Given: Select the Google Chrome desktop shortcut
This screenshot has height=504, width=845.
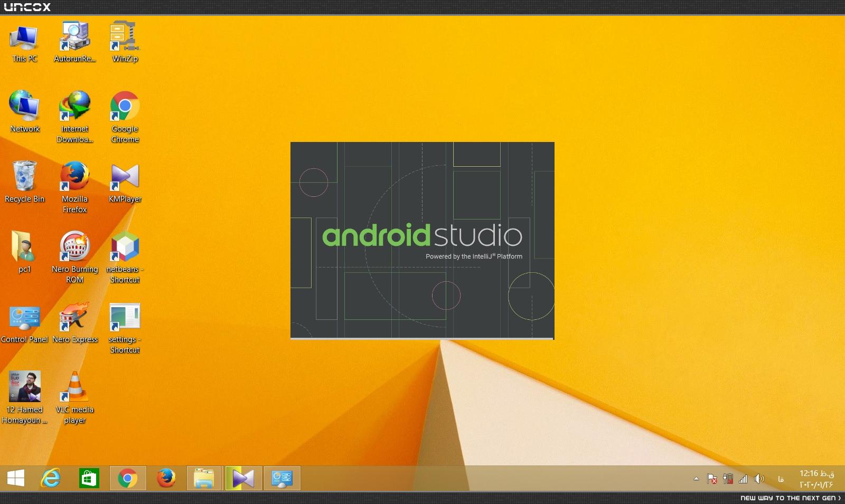Looking at the screenshot, I should click(x=125, y=117).
